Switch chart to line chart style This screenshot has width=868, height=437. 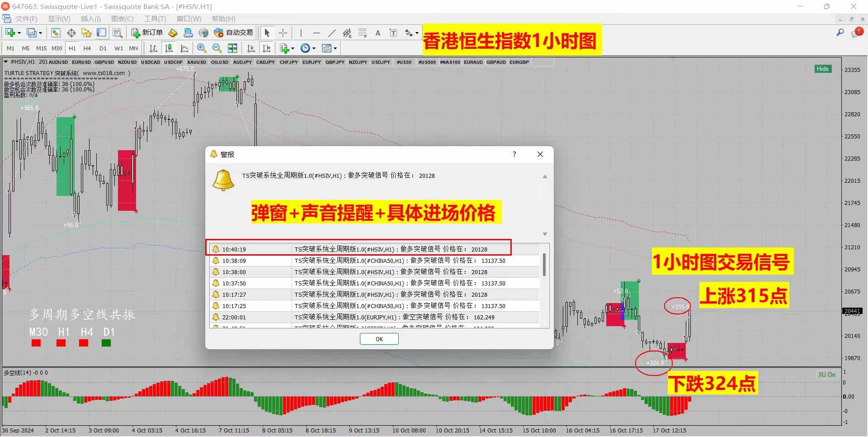click(x=184, y=48)
